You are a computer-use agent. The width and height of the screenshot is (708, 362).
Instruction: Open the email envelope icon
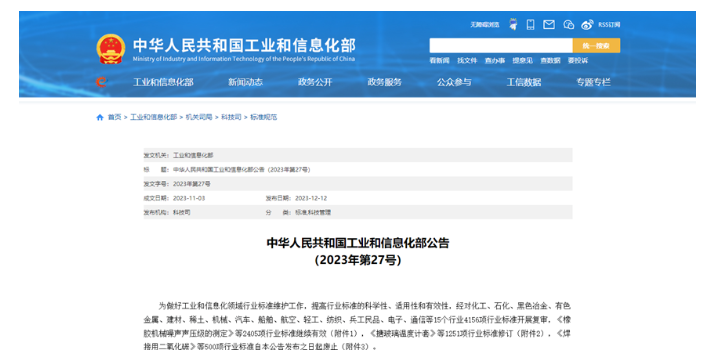coord(549,24)
